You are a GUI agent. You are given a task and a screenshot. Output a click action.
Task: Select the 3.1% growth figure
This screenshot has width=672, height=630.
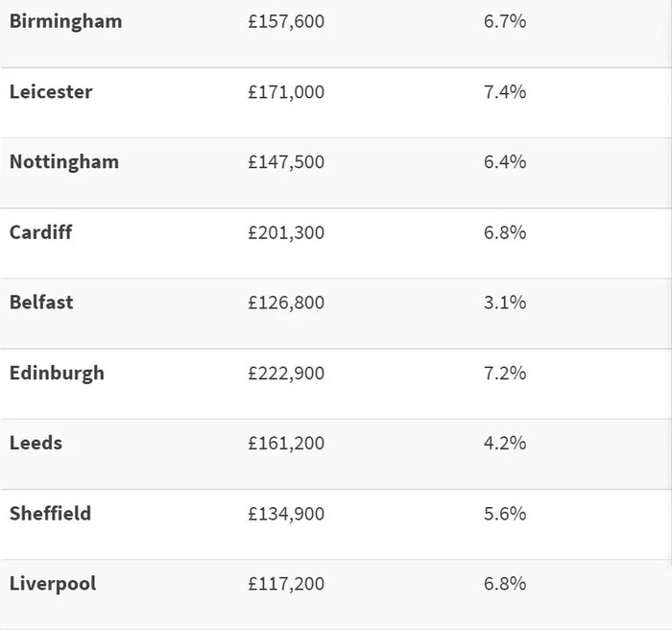[x=505, y=303]
